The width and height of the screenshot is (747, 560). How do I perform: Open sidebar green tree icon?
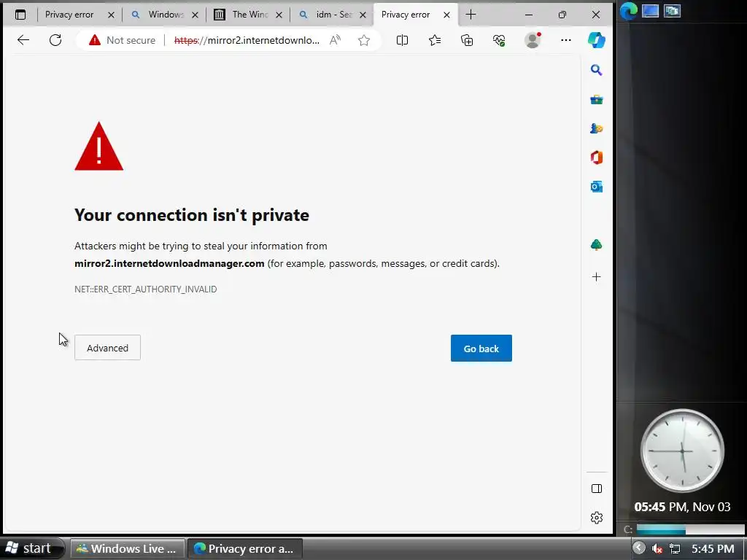click(597, 245)
